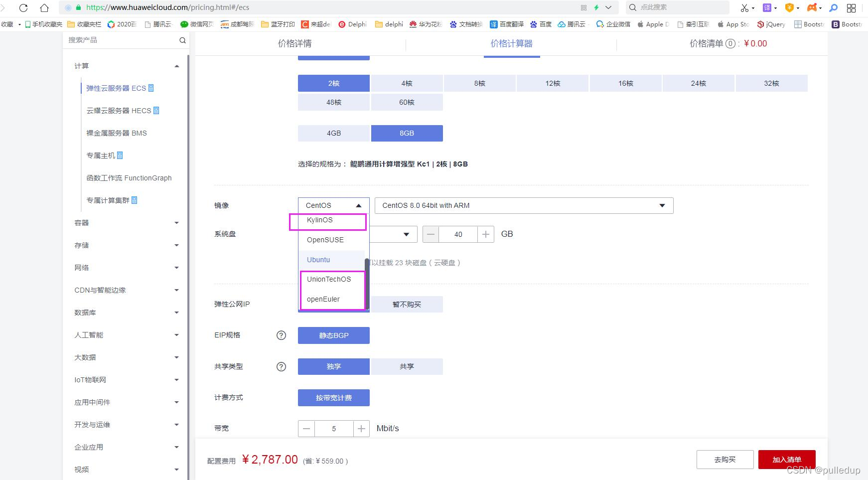The height and width of the screenshot is (480, 868).
Task: Open the 手机收藏夹 bookmark
Action: coord(44,24)
